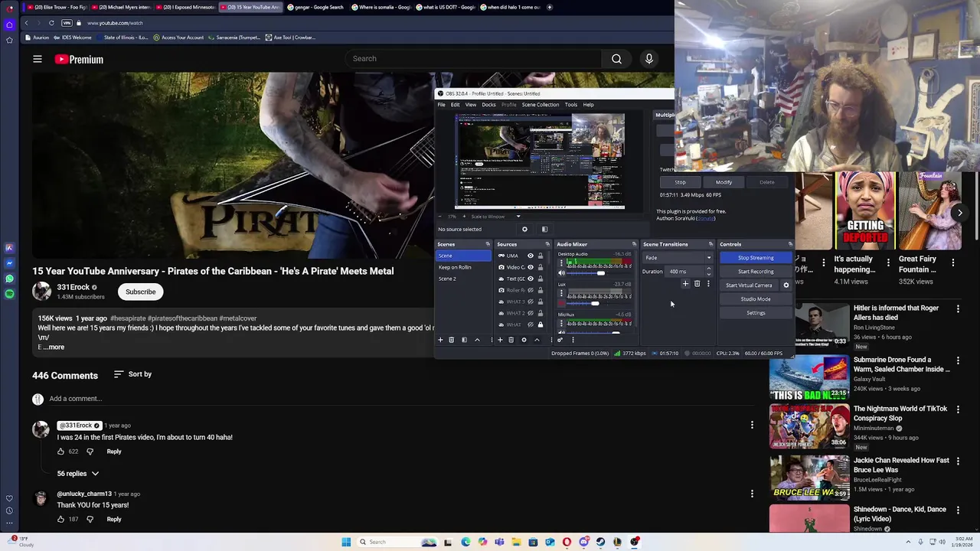Move selected source up in Sources dock
980x551 pixels.
point(537,340)
